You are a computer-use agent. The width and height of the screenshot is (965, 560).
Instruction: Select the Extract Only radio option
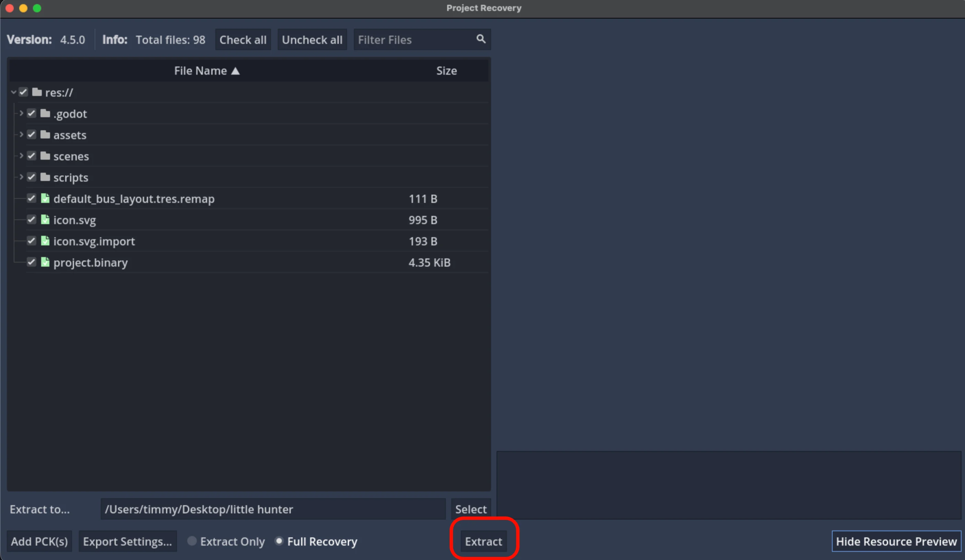[192, 541]
